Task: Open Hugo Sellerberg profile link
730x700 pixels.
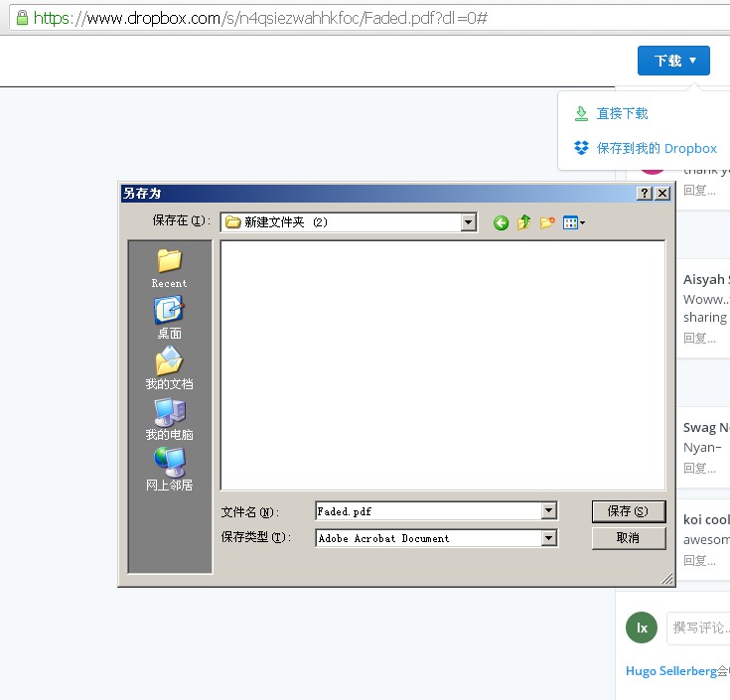Action: coord(670,671)
